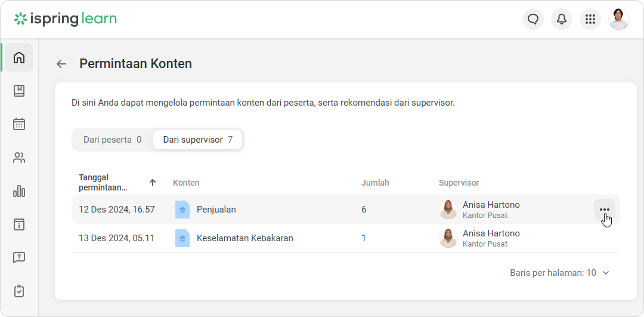Open the courses book icon in sidebar

19,91
